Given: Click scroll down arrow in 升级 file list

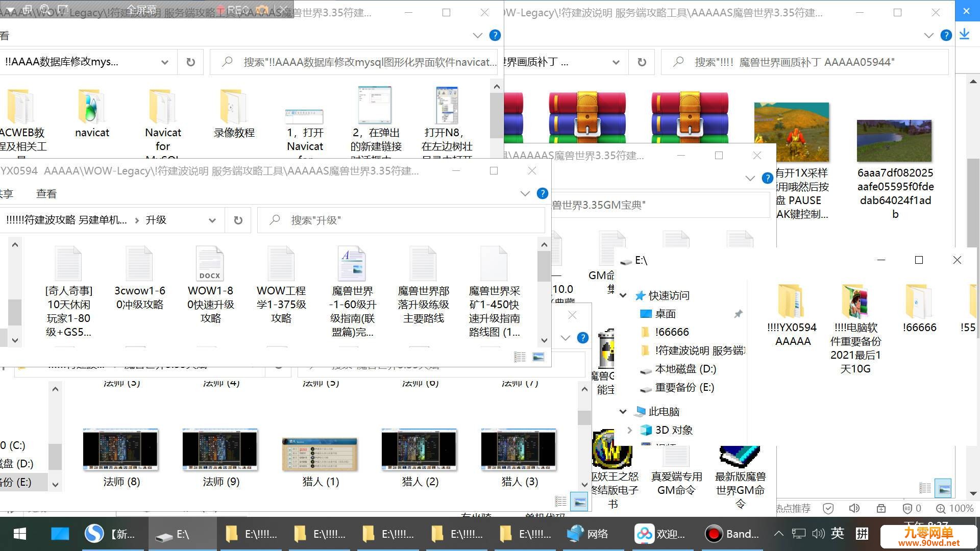Looking at the screenshot, I should tap(544, 340).
